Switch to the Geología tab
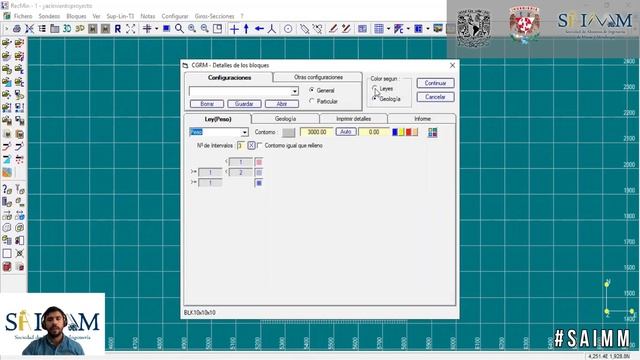This screenshot has width=640, height=360. 285,119
